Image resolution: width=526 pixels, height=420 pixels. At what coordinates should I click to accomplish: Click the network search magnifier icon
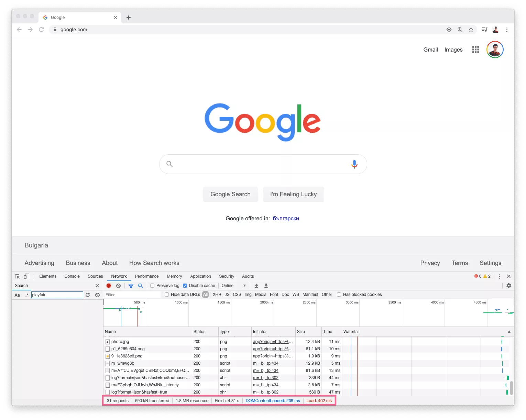(x=141, y=286)
